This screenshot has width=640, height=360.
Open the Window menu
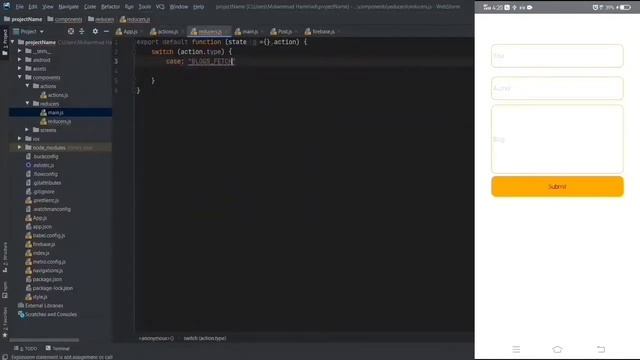coord(178,7)
